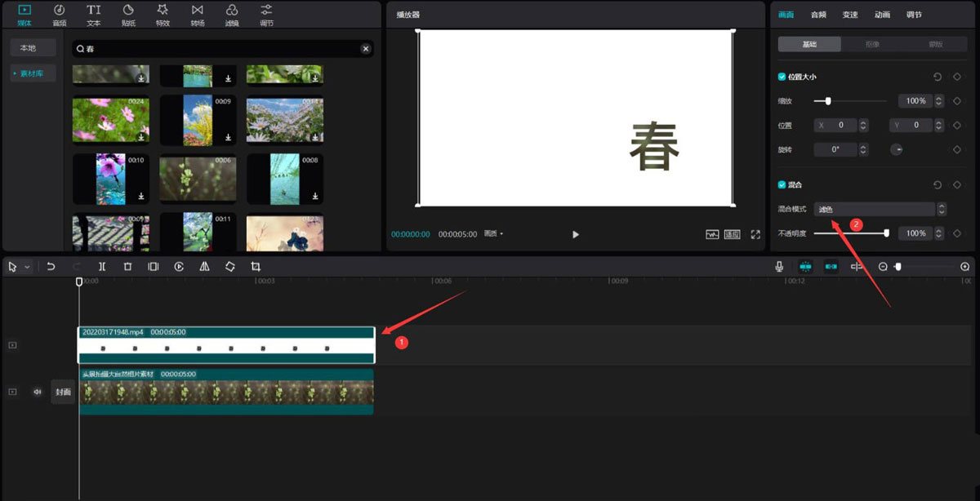980x501 pixels.
Task: Click the split clip tool in timeline toolbar
Action: click(x=102, y=266)
